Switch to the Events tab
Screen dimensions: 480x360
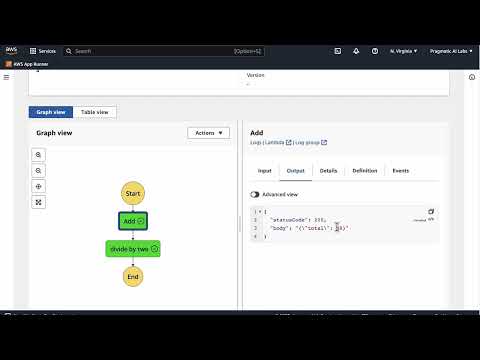click(x=401, y=171)
